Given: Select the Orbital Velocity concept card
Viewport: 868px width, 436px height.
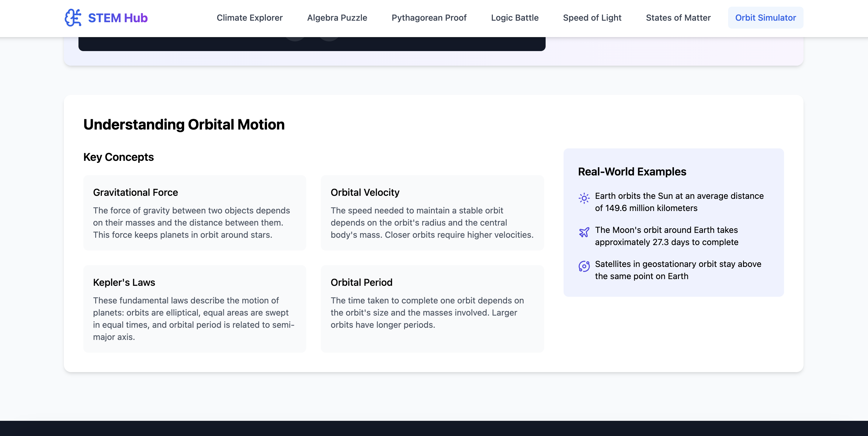Looking at the screenshot, I should tap(432, 213).
